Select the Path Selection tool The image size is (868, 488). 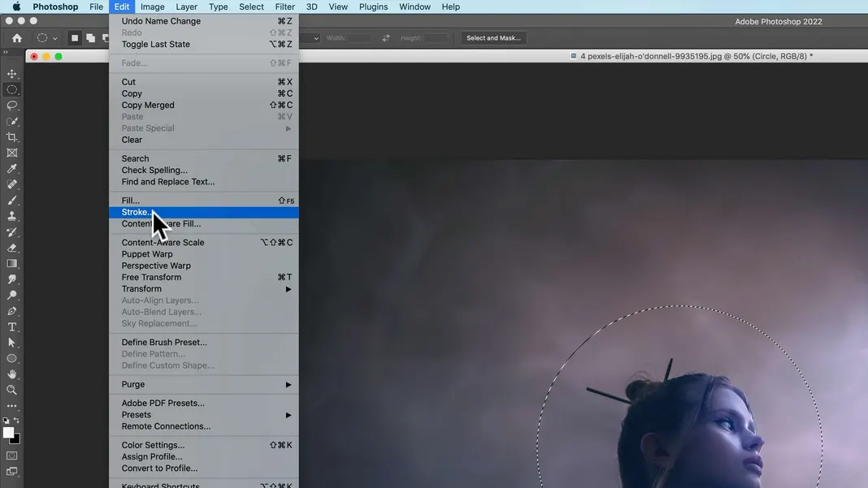tap(11, 343)
